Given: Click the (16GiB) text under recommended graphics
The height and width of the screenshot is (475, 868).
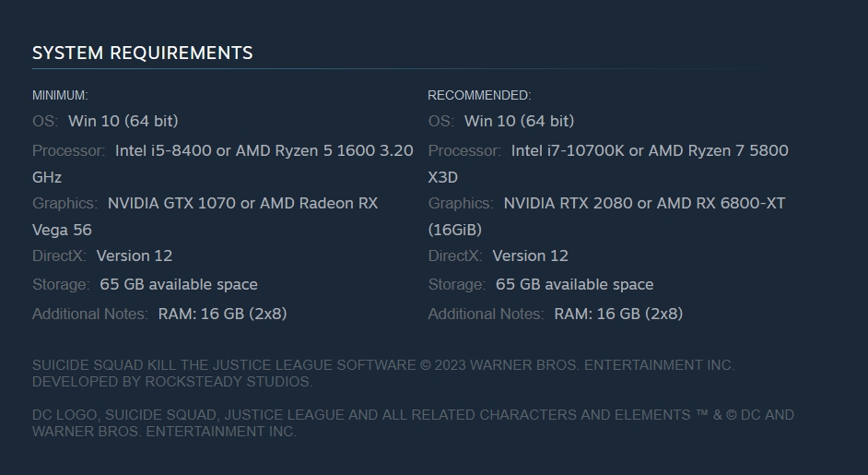Looking at the screenshot, I should tap(455, 230).
